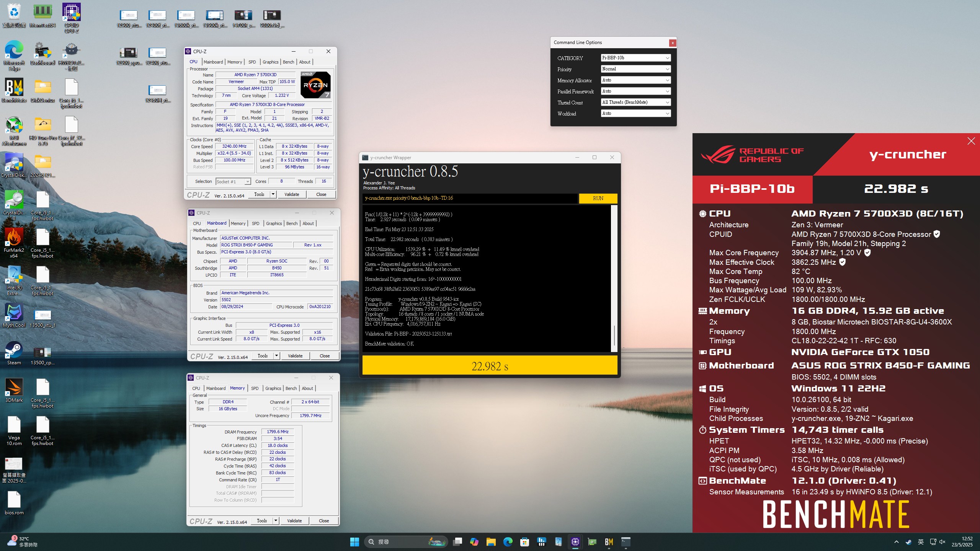Image resolution: width=980 pixels, height=551 pixels.
Task: Open Tools dropdown arrow in Memory CPU-Z window
Action: pyautogui.click(x=276, y=521)
